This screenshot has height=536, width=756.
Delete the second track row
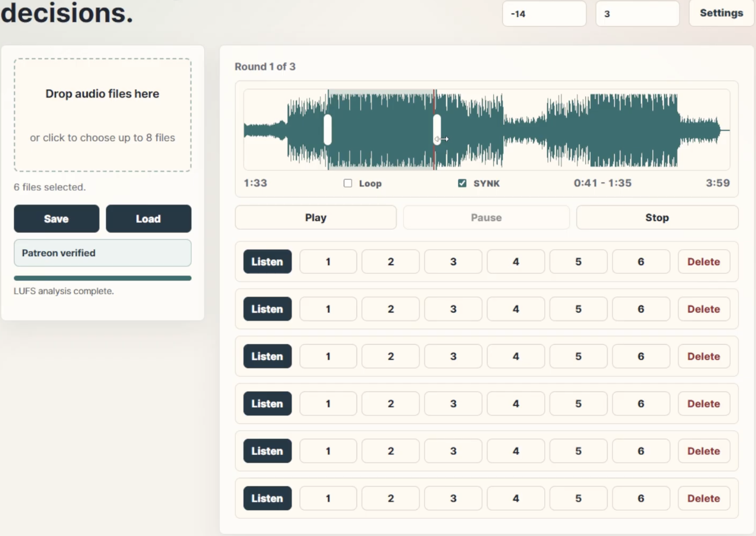tap(704, 309)
